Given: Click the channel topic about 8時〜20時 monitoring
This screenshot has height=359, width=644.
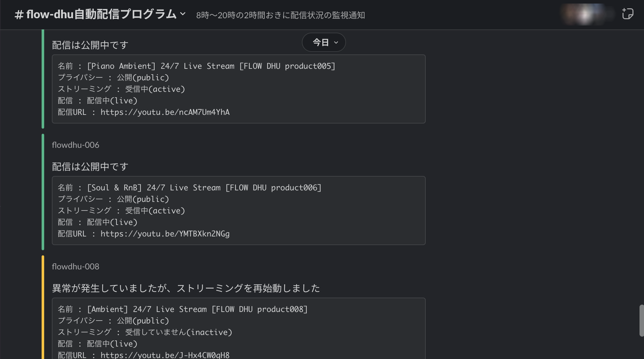Looking at the screenshot, I should [280, 15].
